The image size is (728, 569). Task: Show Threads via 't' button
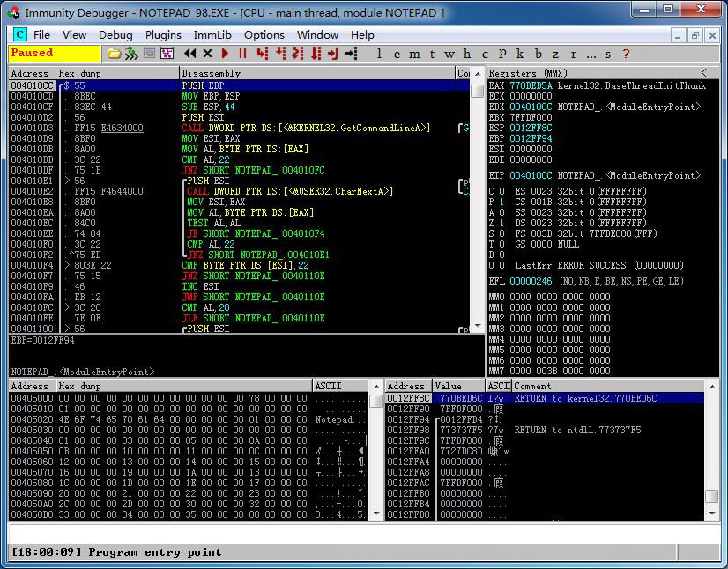432,55
